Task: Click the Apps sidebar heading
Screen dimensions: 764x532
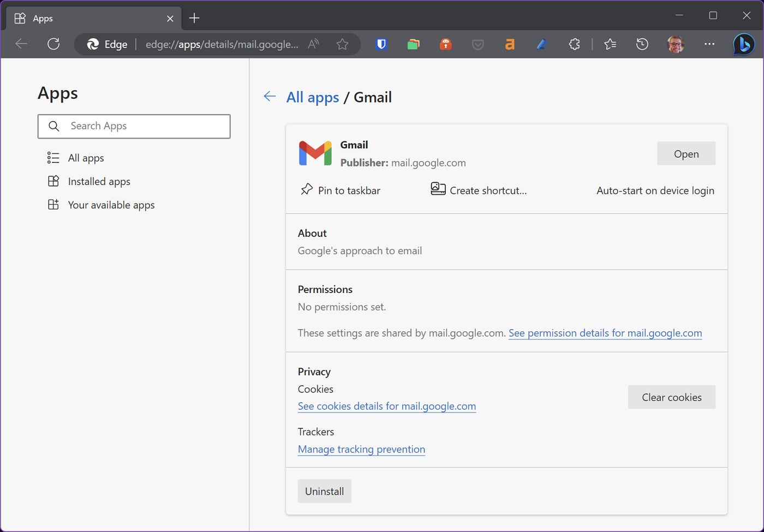Action: coord(58,93)
